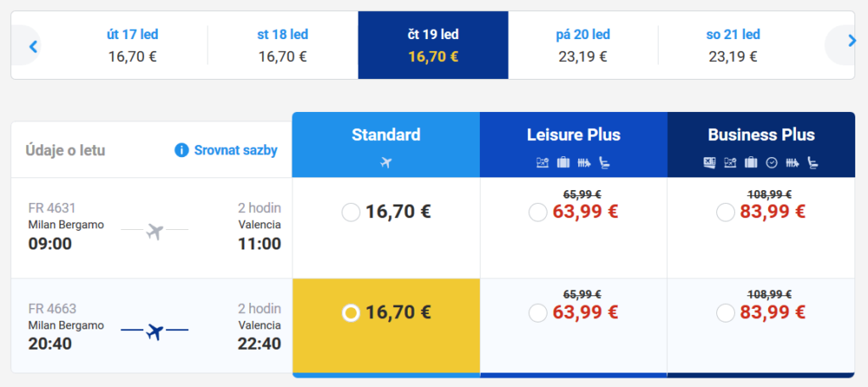The image size is (868, 387).
Task: Click the suitcase icon under Leisure Plus
Action: click(563, 162)
